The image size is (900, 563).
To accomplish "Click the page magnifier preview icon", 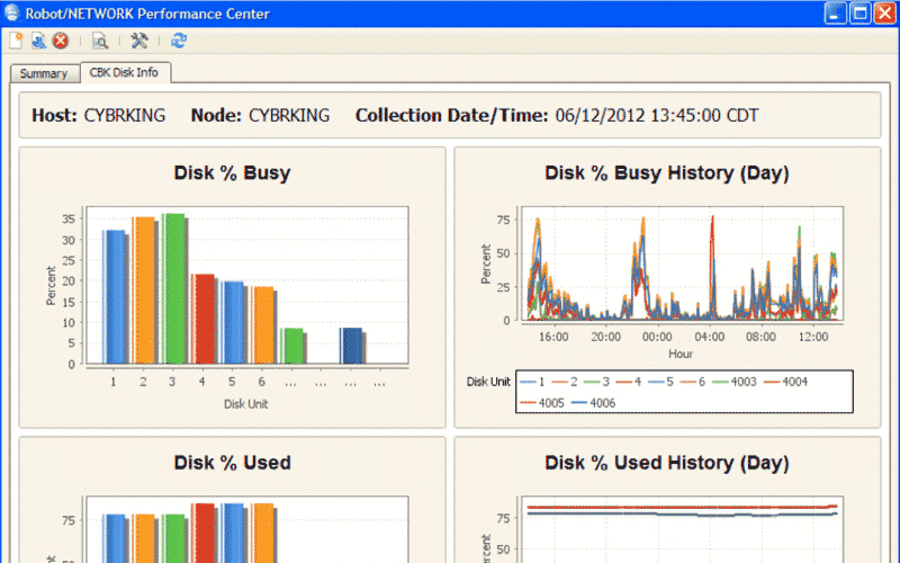I will (100, 41).
